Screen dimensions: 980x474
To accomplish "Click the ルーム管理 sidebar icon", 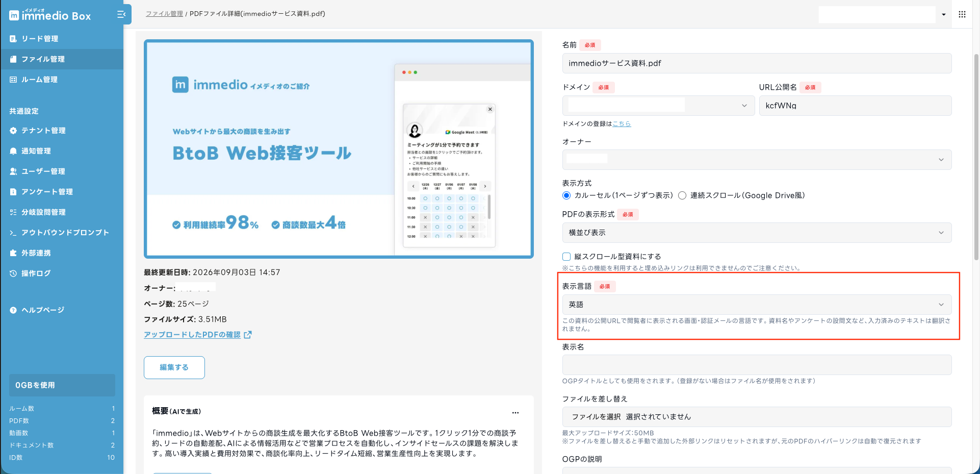I will pos(13,80).
